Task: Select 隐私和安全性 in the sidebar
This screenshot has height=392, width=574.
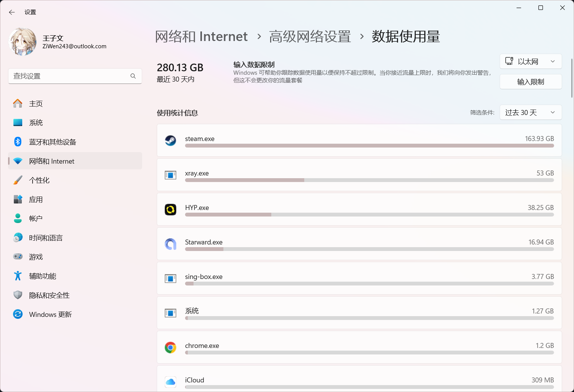Action: point(49,295)
